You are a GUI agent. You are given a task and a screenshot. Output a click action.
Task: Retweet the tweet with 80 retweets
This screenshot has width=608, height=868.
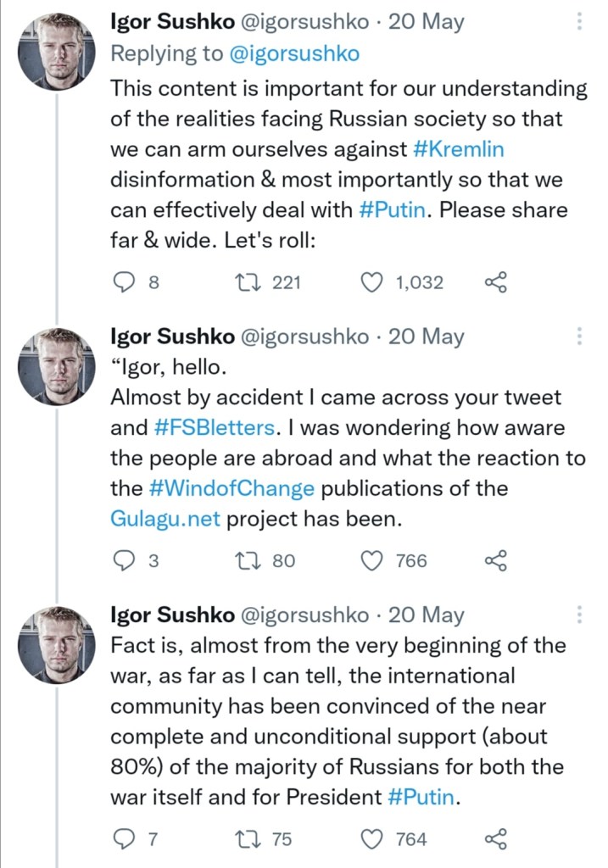[x=253, y=561]
